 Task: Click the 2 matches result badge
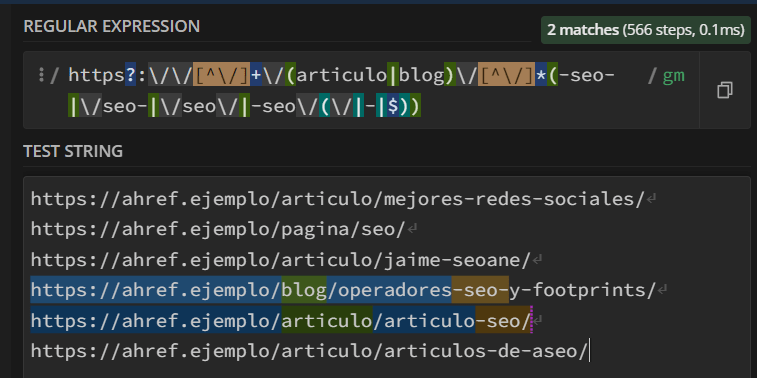645,30
